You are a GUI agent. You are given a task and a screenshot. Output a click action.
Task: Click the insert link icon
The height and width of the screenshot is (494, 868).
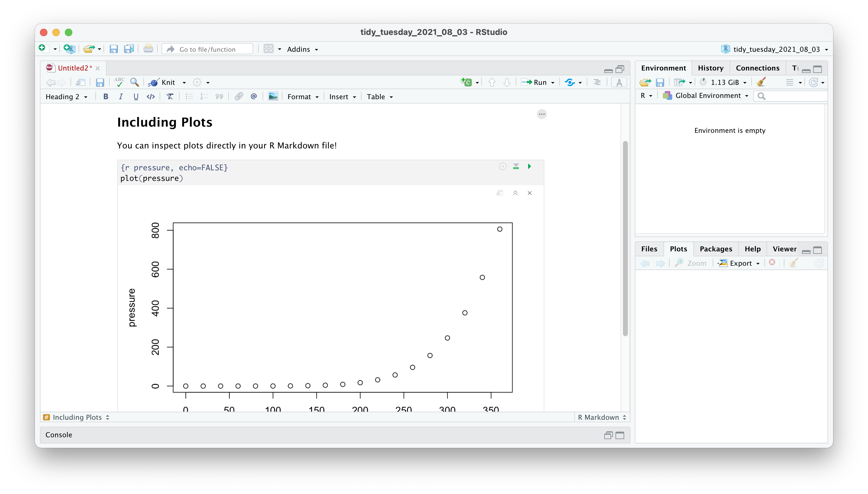239,97
